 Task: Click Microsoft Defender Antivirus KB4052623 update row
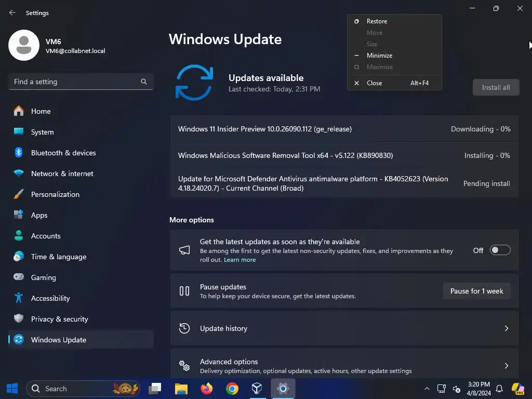coord(344,183)
